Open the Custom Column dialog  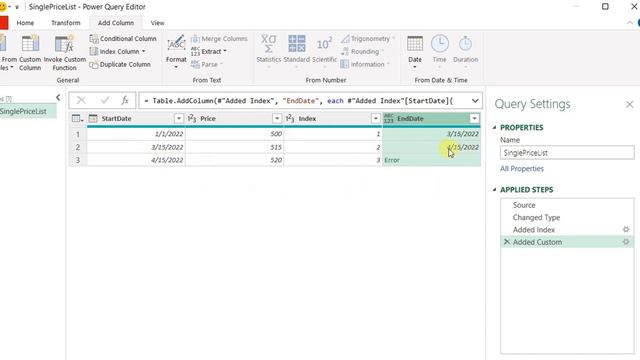(30, 53)
